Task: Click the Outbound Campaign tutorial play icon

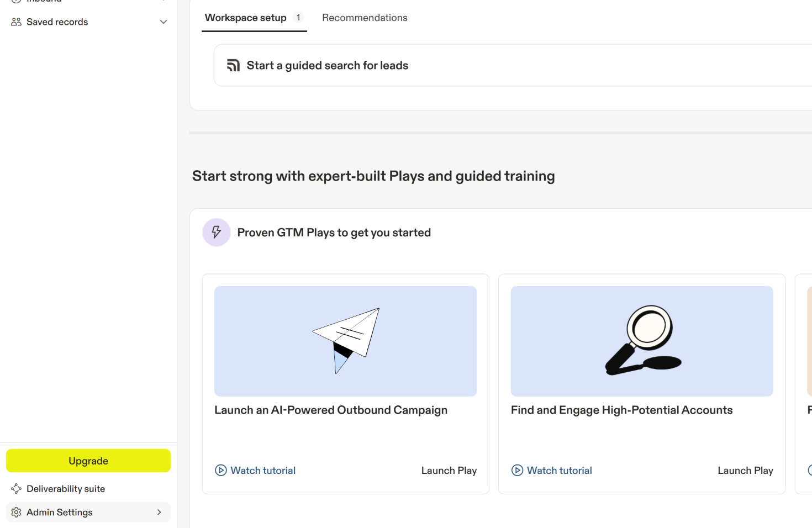Action: coord(221,471)
